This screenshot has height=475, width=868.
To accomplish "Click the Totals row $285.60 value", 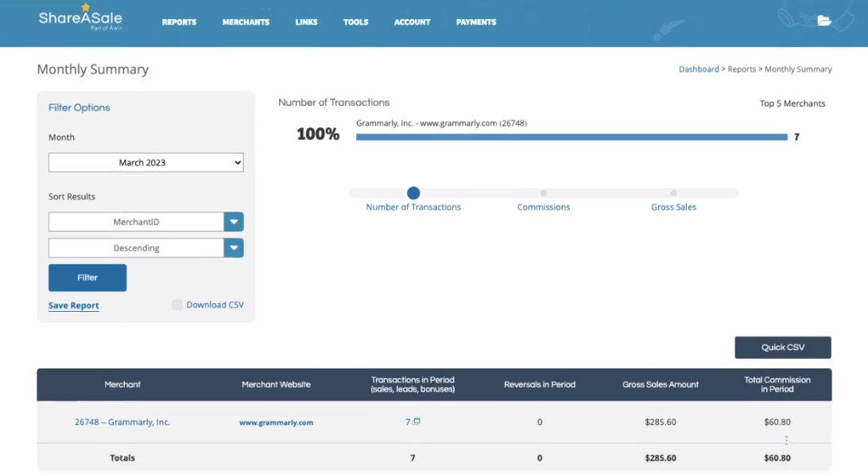I will pos(661,457).
